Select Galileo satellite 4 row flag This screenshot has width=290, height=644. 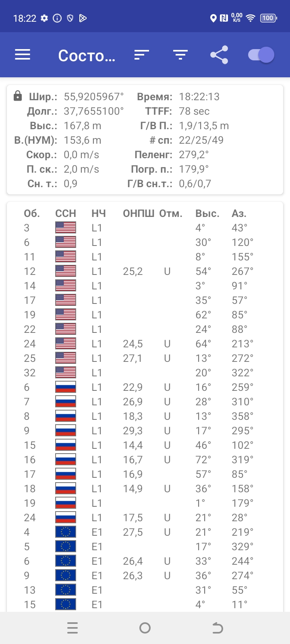(x=65, y=532)
